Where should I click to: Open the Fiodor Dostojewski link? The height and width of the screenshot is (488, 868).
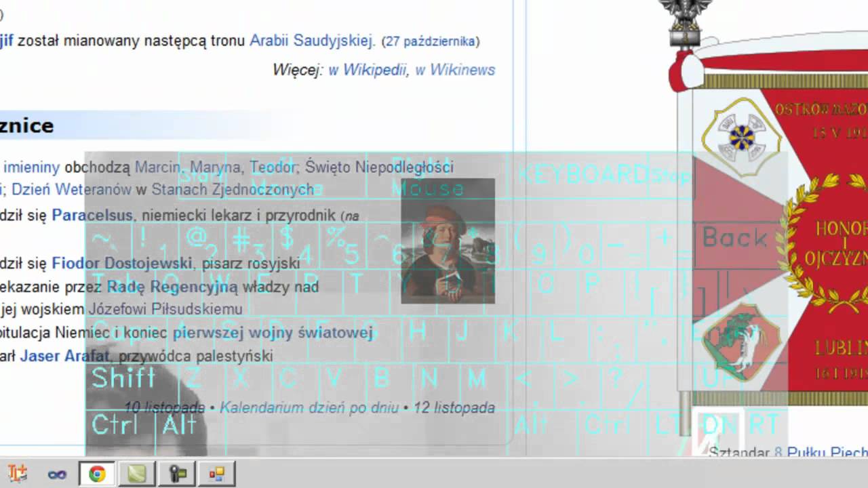click(122, 263)
